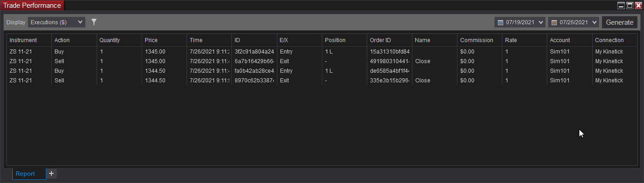This screenshot has height=183, width=644.
Task: Expand the 07/19/2021 start date dropdown
Action: pos(541,22)
